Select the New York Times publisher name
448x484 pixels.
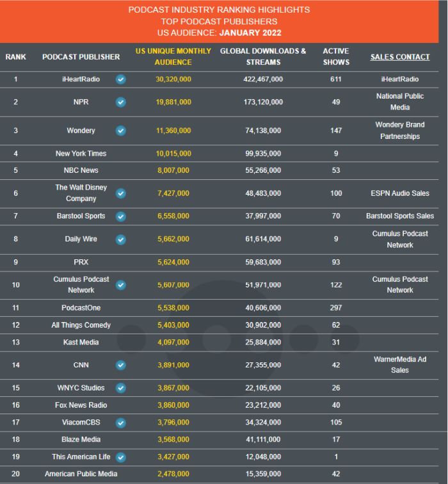click(81, 154)
